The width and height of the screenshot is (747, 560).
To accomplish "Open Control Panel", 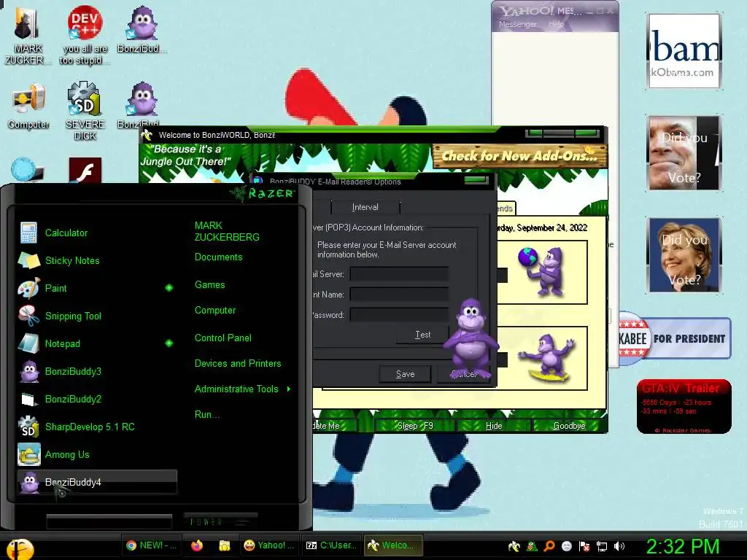I will tap(223, 338).
